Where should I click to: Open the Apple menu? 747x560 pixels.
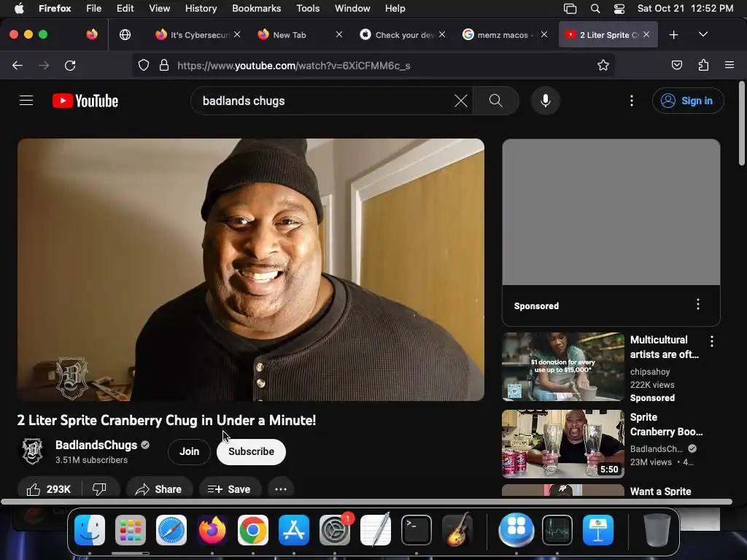click(18, 8)
